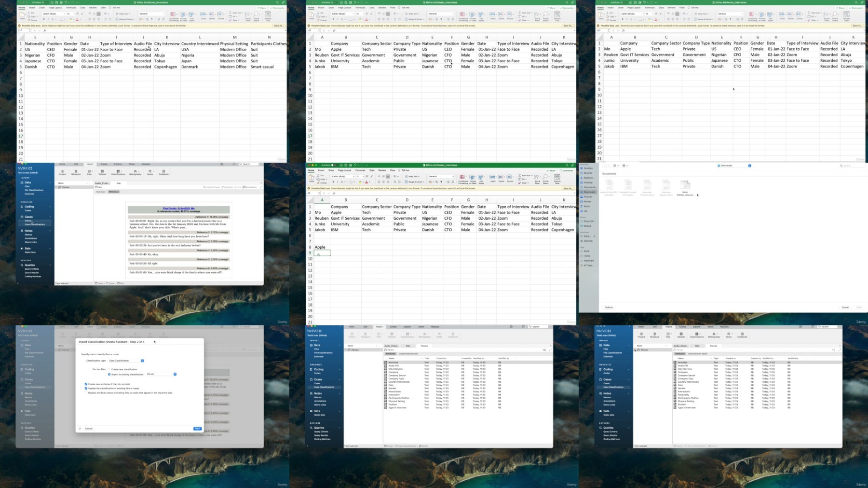Click Next in the Import Classification Assistant
Image resolution: width=868 pixels, height=488 pixels.
click(197, 429)
